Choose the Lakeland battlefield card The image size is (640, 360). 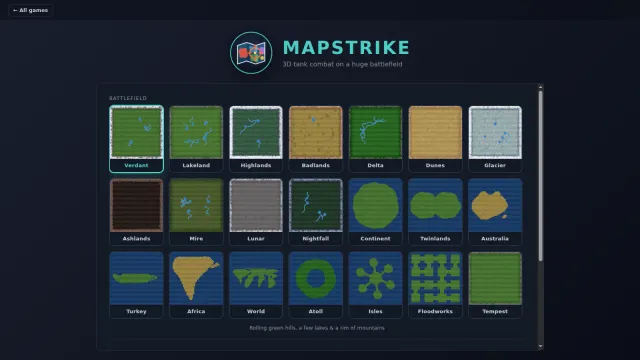(x=196, y=139)
